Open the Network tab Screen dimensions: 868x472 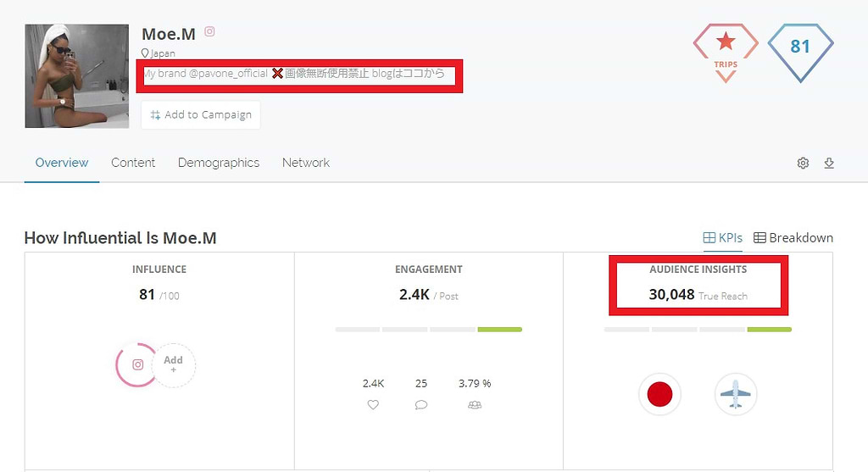pyautogui.click(x=306, y=163)
